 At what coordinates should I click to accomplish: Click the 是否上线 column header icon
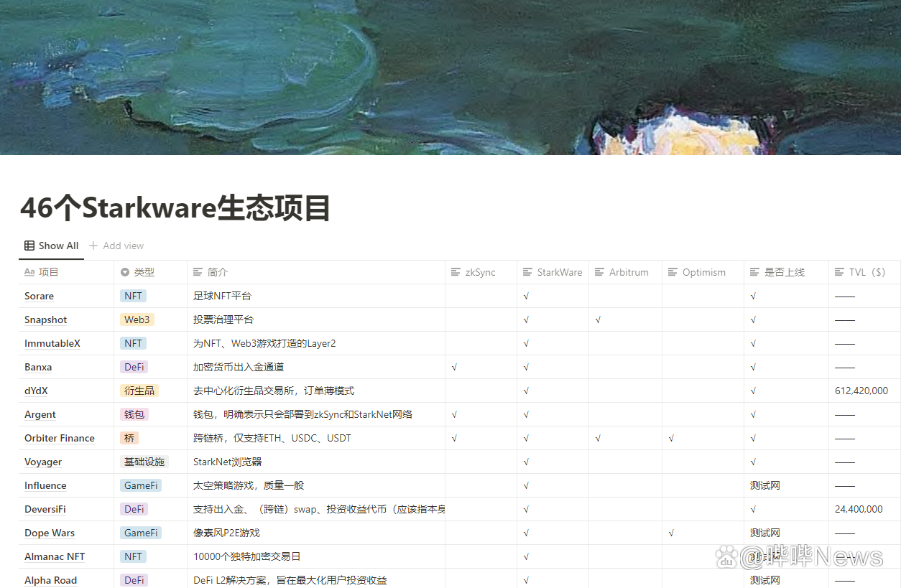(752, 272)
